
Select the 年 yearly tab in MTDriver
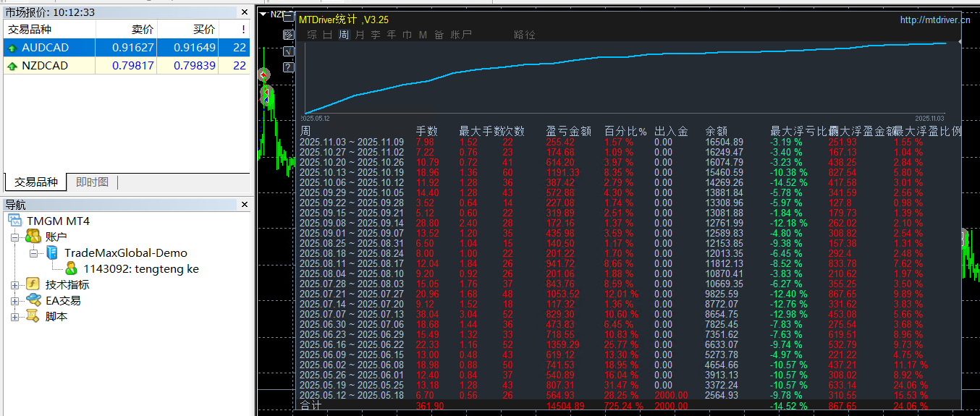(x=392, y=35)
